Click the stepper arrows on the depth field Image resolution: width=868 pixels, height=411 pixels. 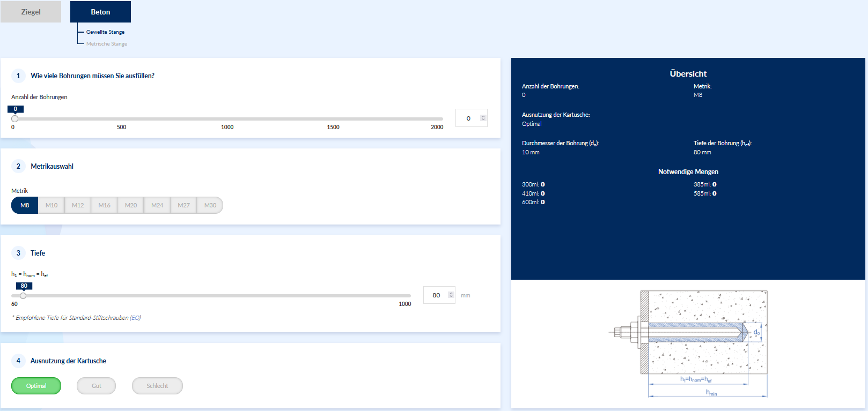(x=451, y=295)
